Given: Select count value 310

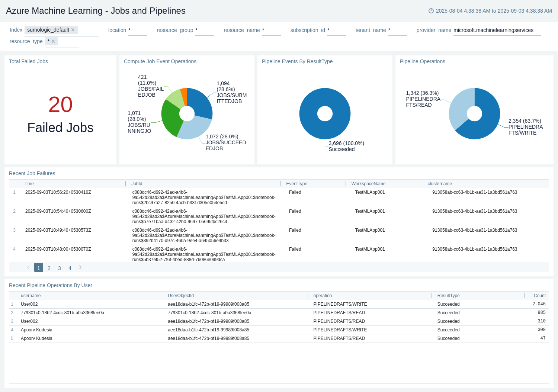Looking at the screenshot, I should click(542, 321).
